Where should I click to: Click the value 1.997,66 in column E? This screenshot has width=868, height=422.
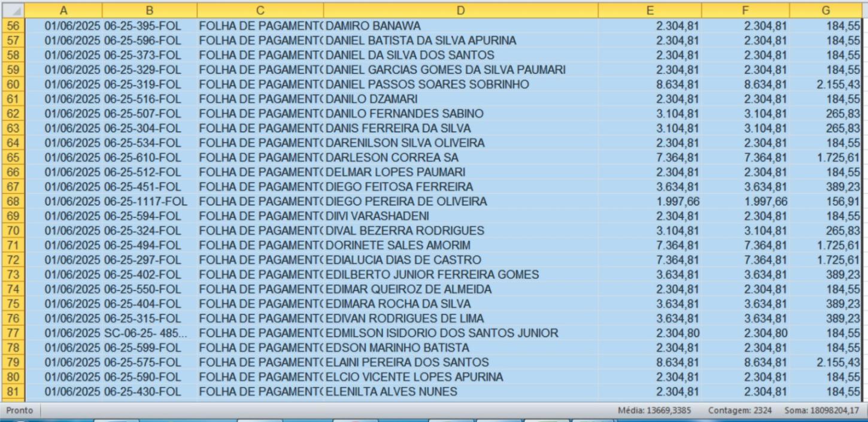pos(677,202)
